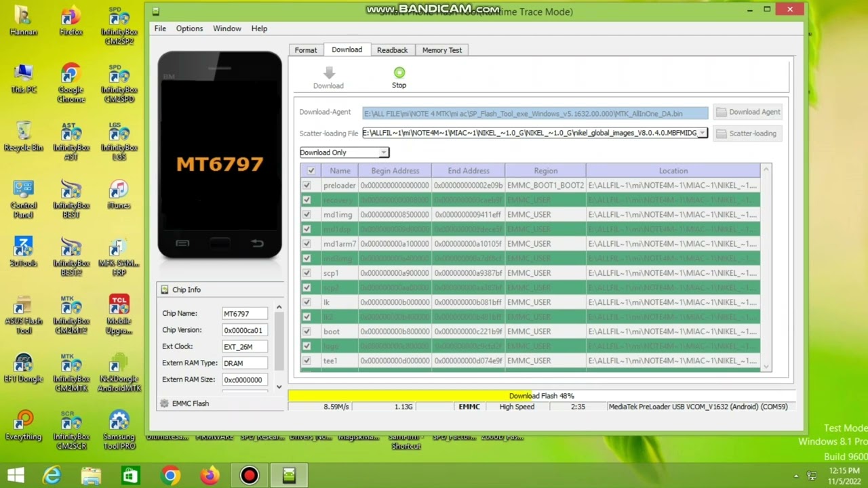Click the Chip Name field MT6797
The image size is (868, 488).
click(x=244, y=314)
